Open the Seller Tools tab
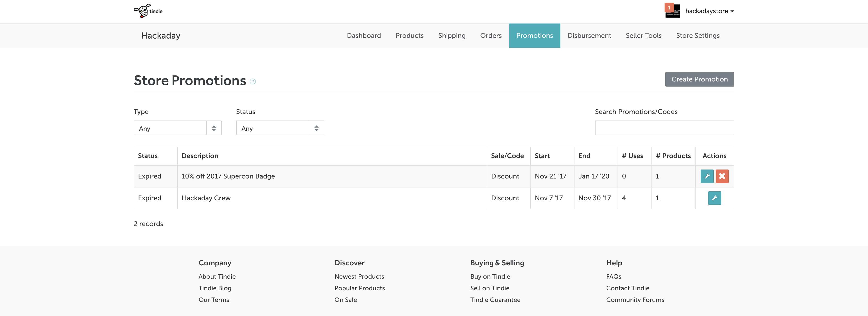 643,36
